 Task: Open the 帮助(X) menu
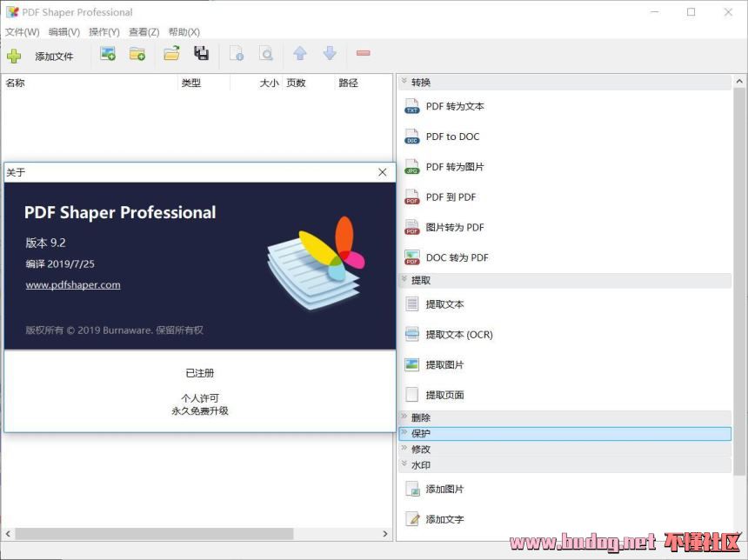tap(184, 32)
